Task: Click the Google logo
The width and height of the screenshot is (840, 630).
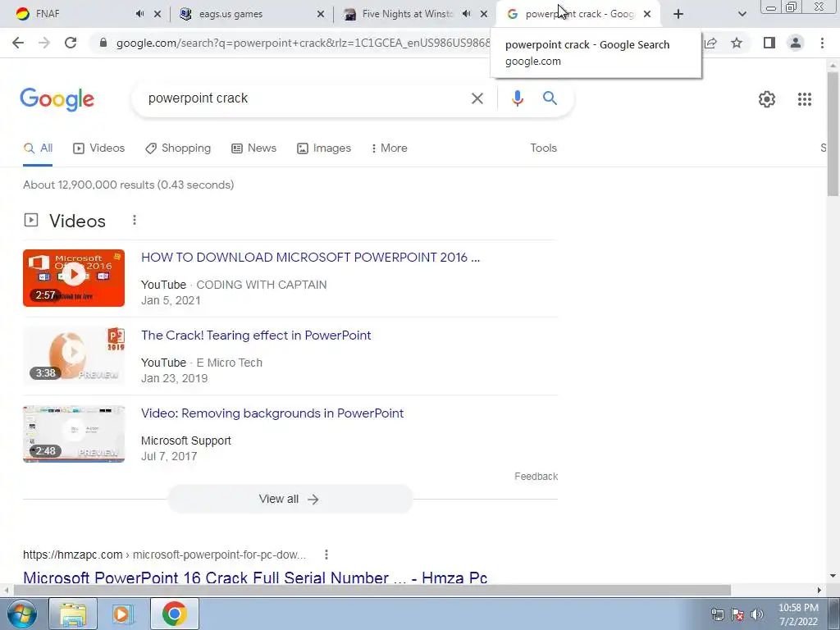Action: 57,99
